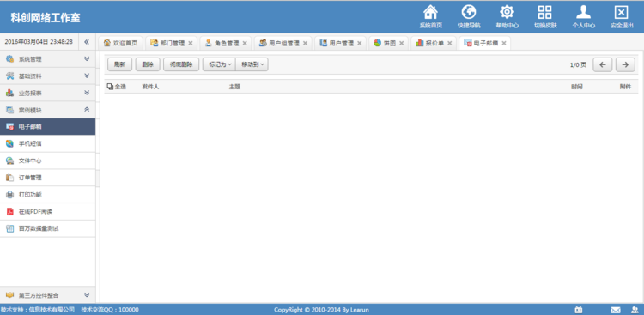Close the 饼图 tab
This screenshot has width=644, height=315.
(401, 43)
